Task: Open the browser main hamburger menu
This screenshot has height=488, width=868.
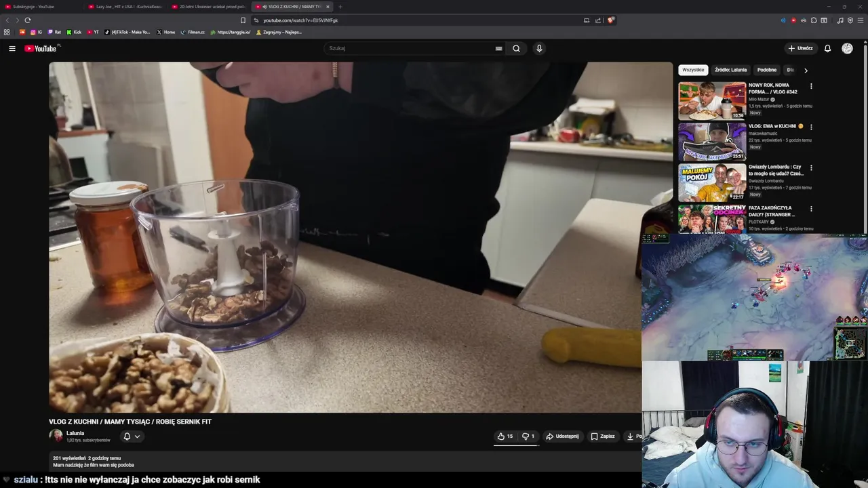Action: pyautogui.click(x=861, y=20)
